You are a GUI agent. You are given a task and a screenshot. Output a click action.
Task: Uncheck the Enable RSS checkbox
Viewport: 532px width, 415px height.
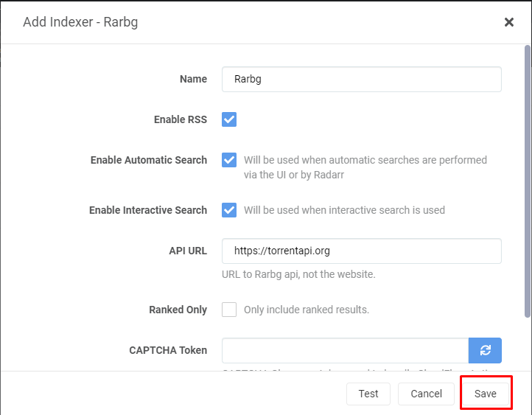[x=229, y=119]
